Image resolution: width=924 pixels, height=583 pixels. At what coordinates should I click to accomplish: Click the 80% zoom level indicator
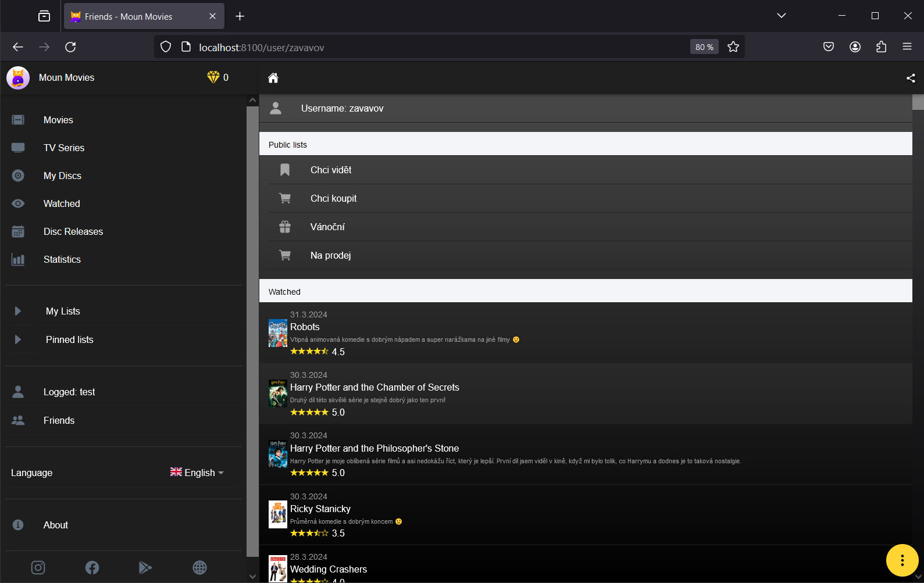point(704,47)
